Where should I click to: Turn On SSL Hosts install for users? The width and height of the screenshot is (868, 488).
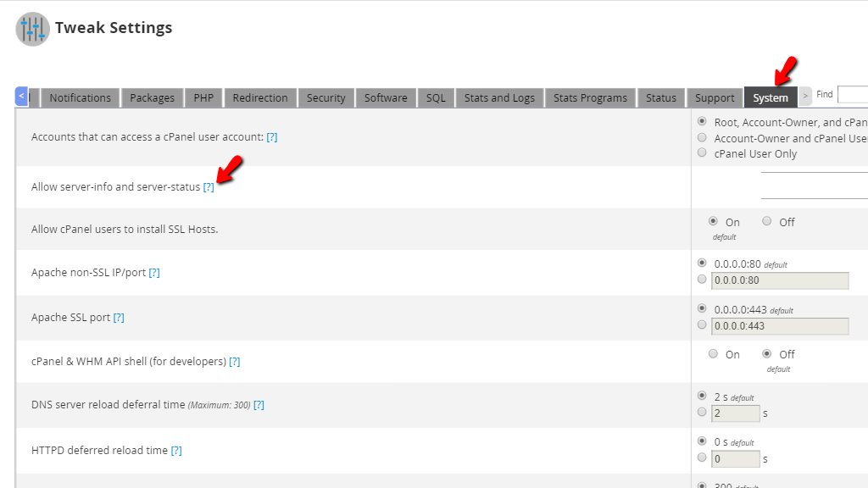click(713, 221)
